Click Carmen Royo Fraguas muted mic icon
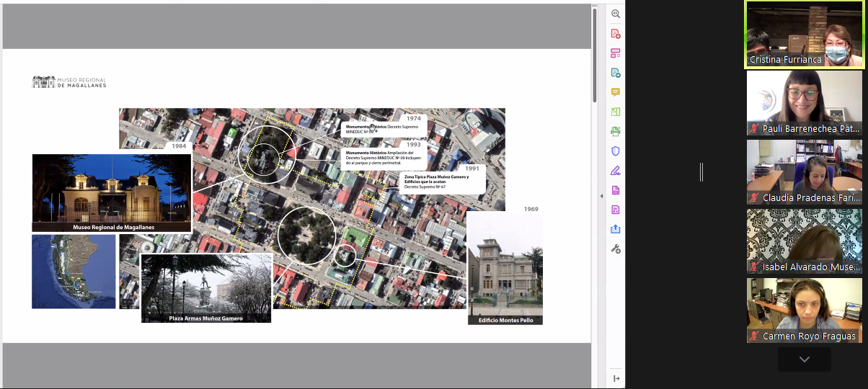 pos(754,336)
